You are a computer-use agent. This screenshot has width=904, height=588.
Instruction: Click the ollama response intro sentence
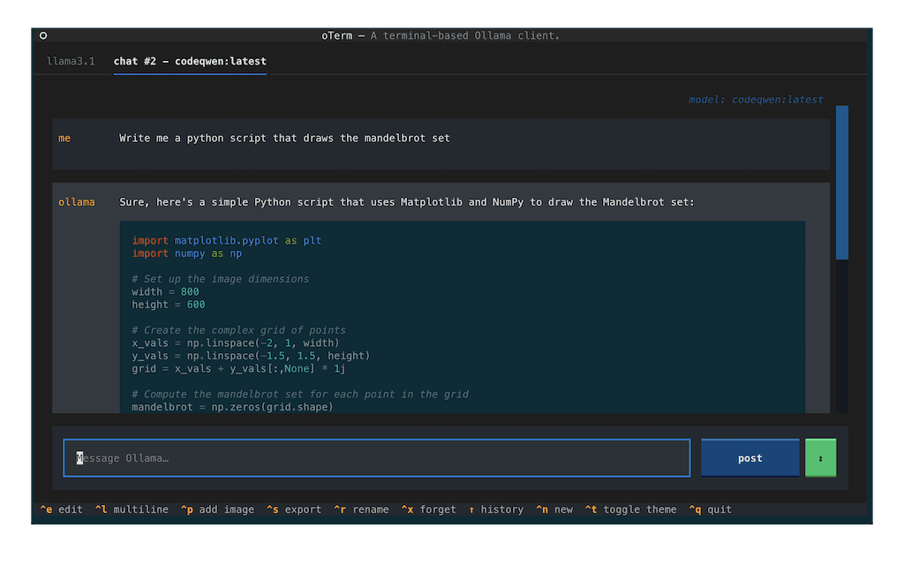pos(406,202)
